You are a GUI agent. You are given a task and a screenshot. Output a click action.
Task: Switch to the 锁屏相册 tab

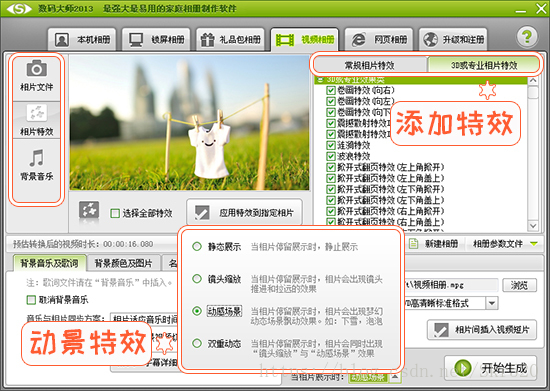tap(156, 40)
